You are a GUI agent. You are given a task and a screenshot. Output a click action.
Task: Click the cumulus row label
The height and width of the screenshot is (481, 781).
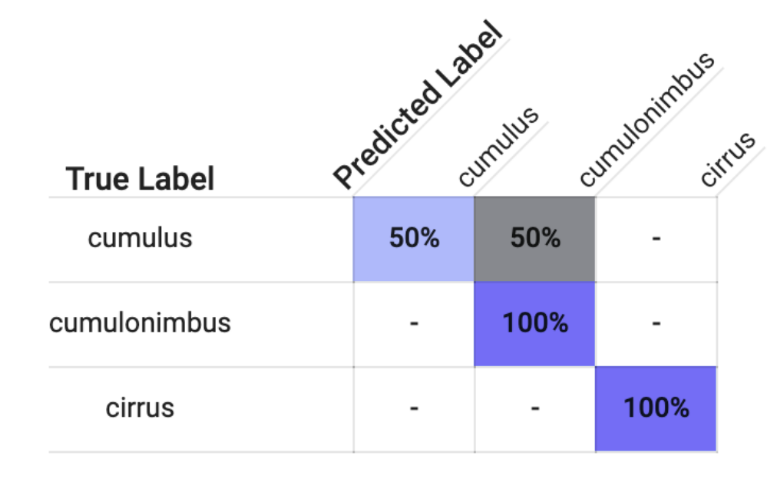point(140,239)
